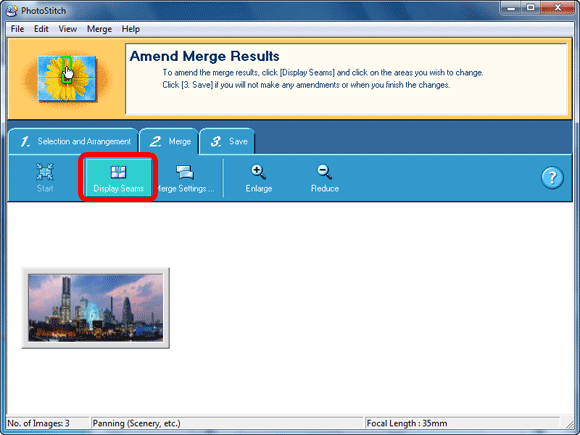Image resolution: width=580 pixels, height=435 pixels.
Task: Open Merge Settings dialog
Action: tap(185, 178)
